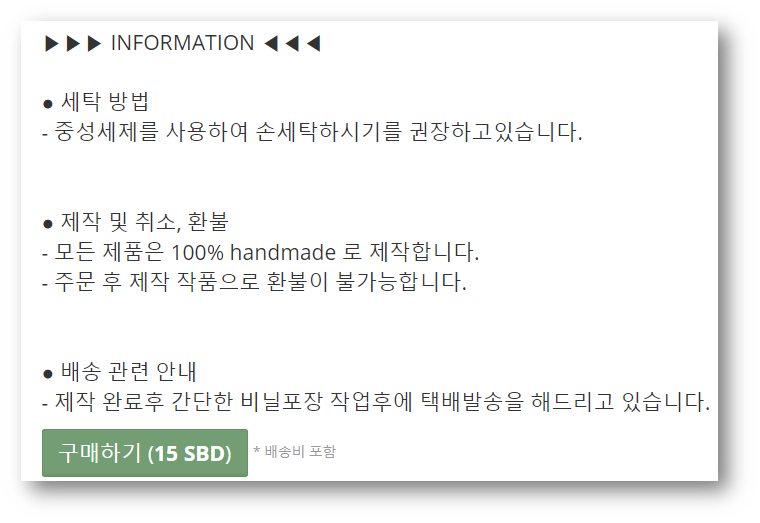Click the word handmade in the text

283,253
